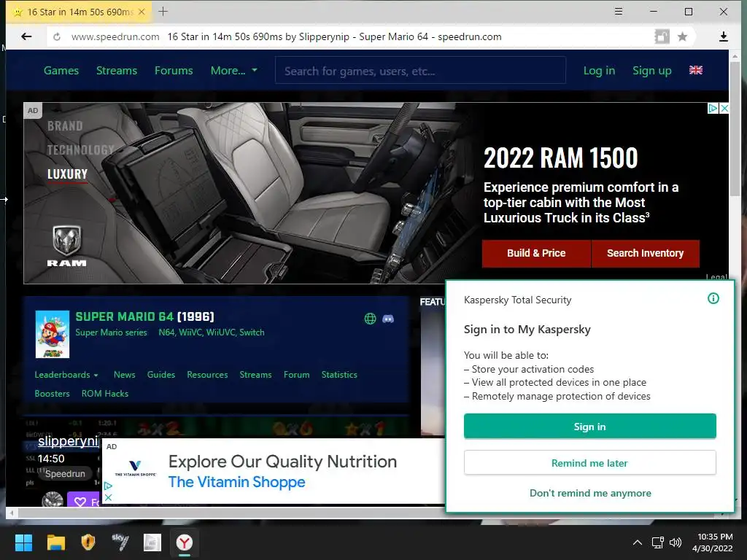Click the Super Mario 64 cover thumbnail
Screen dimensions: 747x560
[x=53, y=334]
